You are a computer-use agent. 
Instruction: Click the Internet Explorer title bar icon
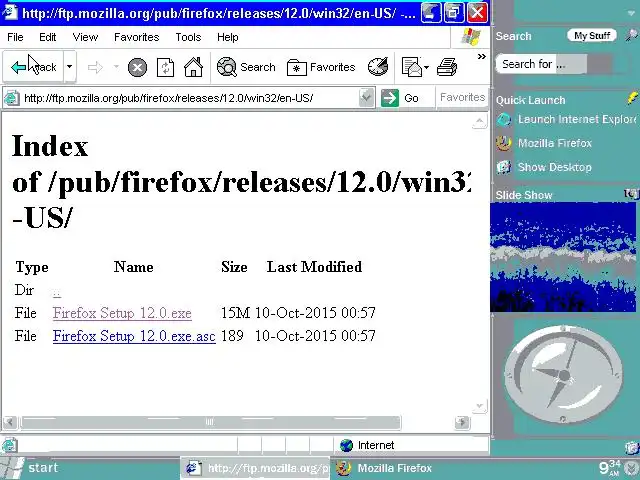(10, 13)
